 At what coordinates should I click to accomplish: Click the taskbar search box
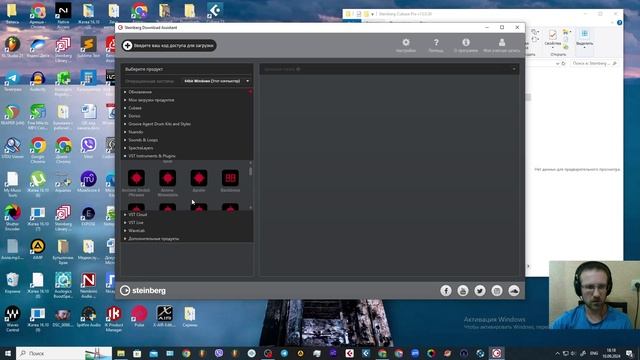(x=64, y=353)
